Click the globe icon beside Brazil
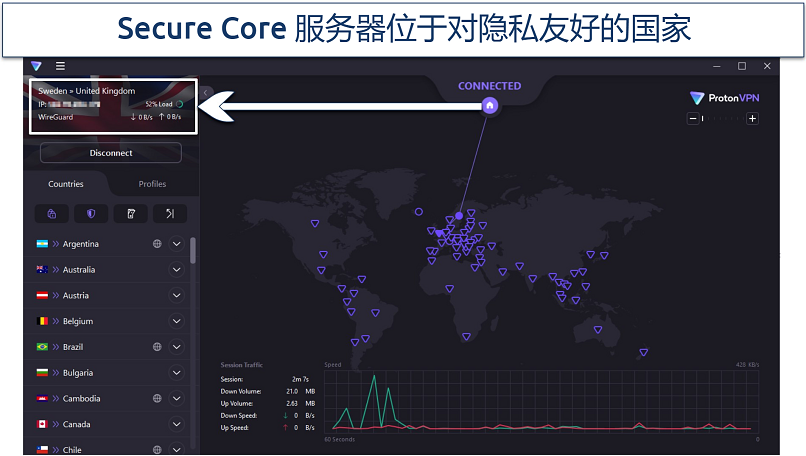The width and height of the screenshot is (806, 456). click(157, 347)
